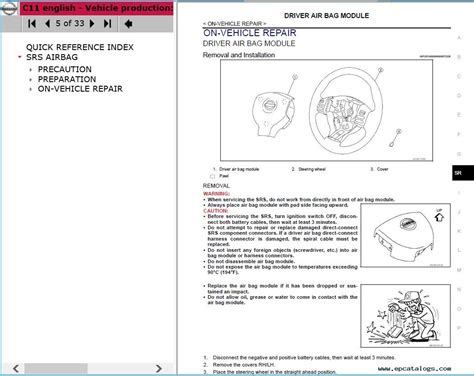Click the Nissan logo icon

coord(9,8)
